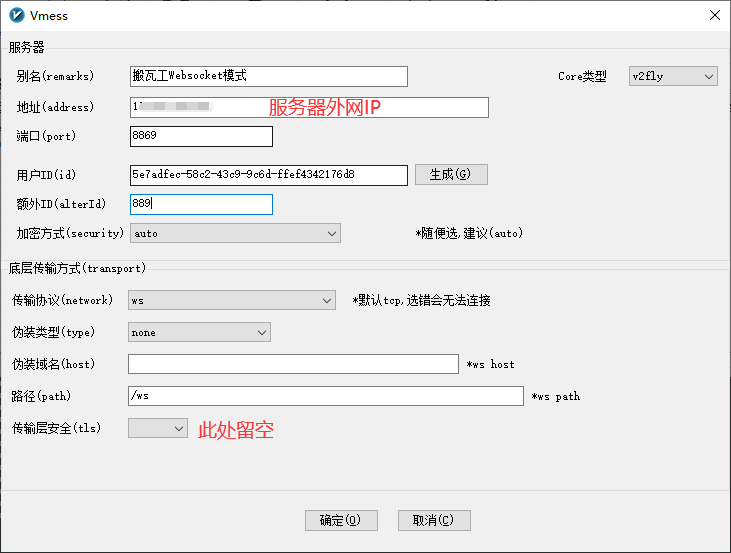
Task: Click the 别名(remarks) label text
Action: (55, 76)
